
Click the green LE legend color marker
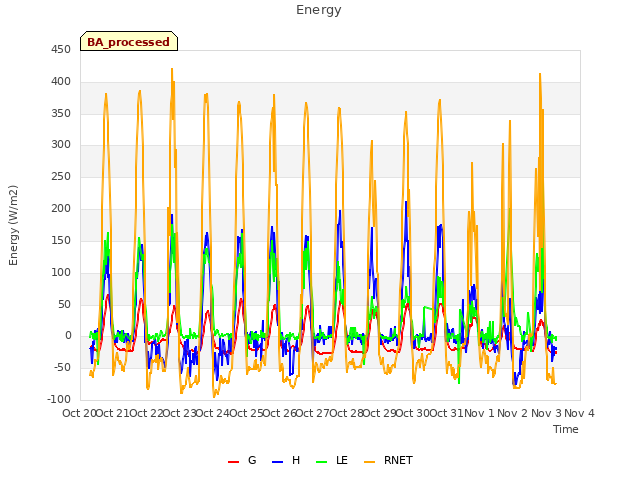click(x=322, y=462)
